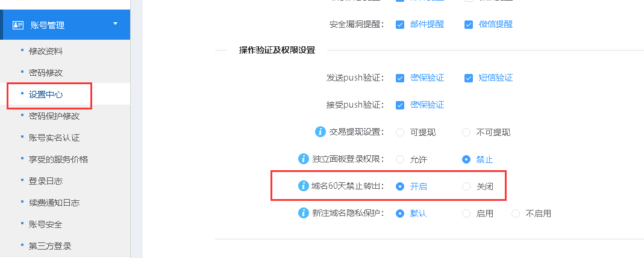Screen dimensions: 644x258
Task: Go to 账号实名认证 page
Action: (x=54, y=137)
